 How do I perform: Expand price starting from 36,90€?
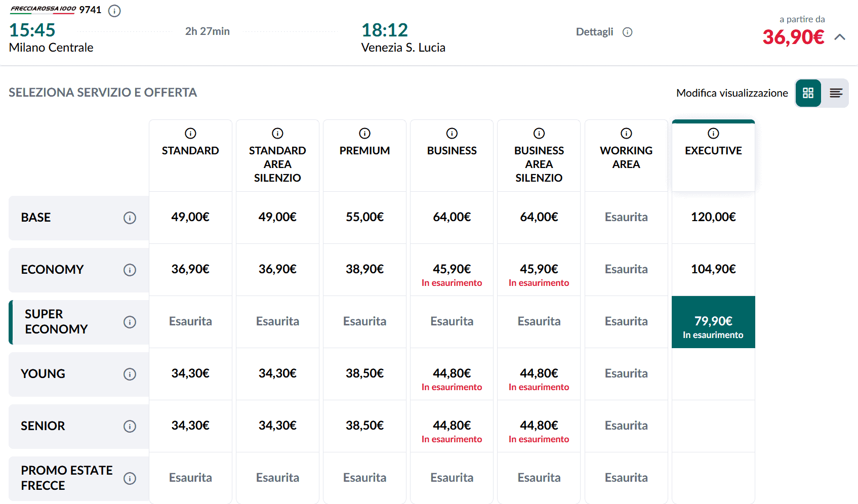click(x=793, y=37)
